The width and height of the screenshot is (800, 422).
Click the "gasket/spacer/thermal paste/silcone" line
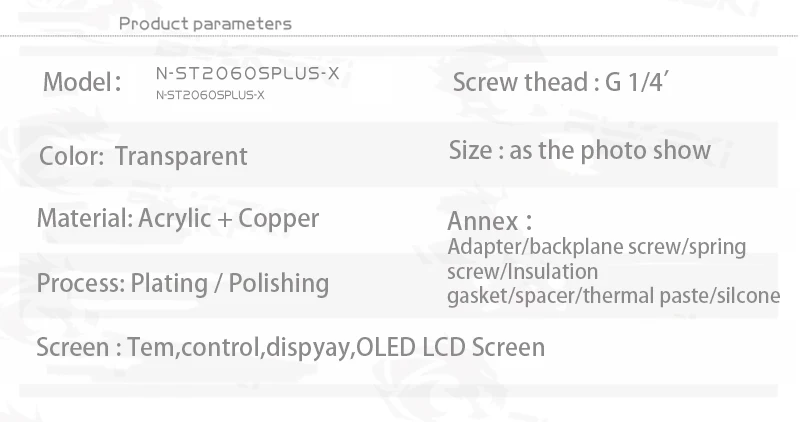tap(614, 296)
